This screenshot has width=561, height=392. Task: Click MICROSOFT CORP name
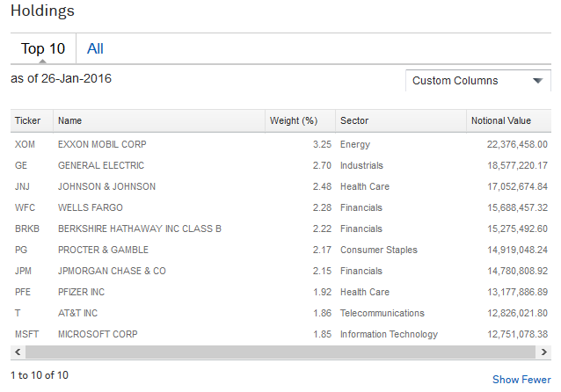(x=98, y=334)
